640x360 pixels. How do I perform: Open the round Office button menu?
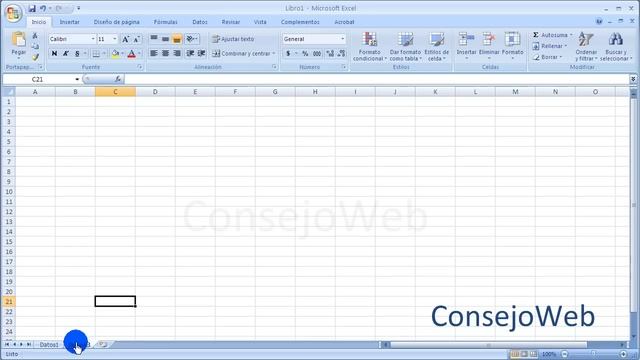pos(13,13)
